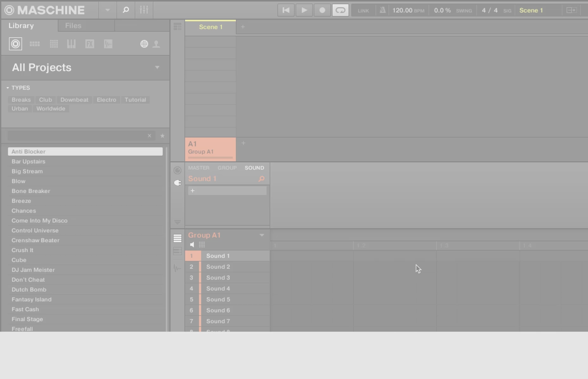Enable Ableton LINK

[363, 10]
